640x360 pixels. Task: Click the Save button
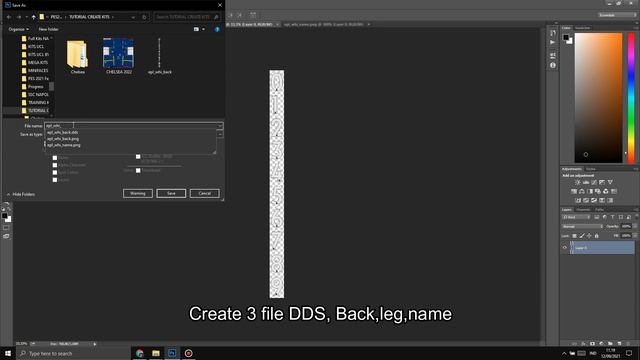point(171,193)
